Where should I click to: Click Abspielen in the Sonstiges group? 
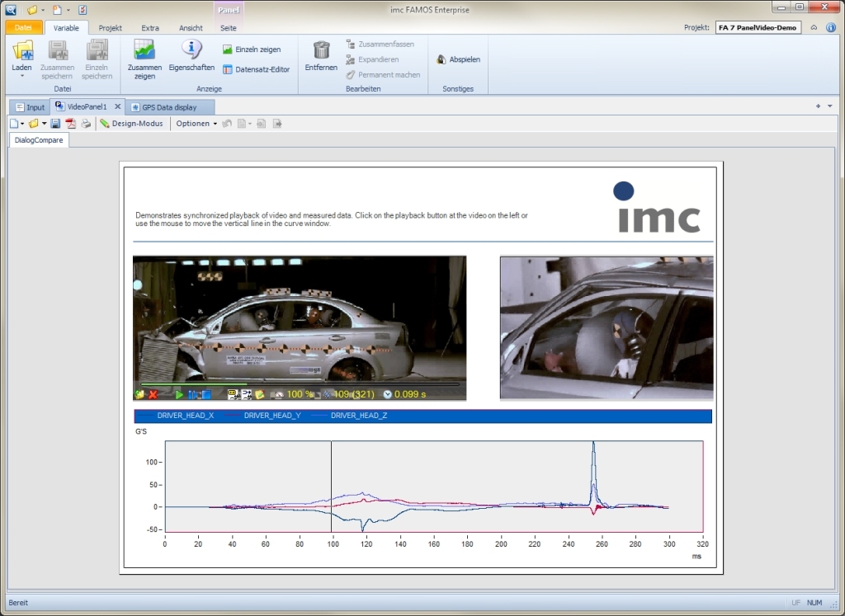click(x=458, y=59)
